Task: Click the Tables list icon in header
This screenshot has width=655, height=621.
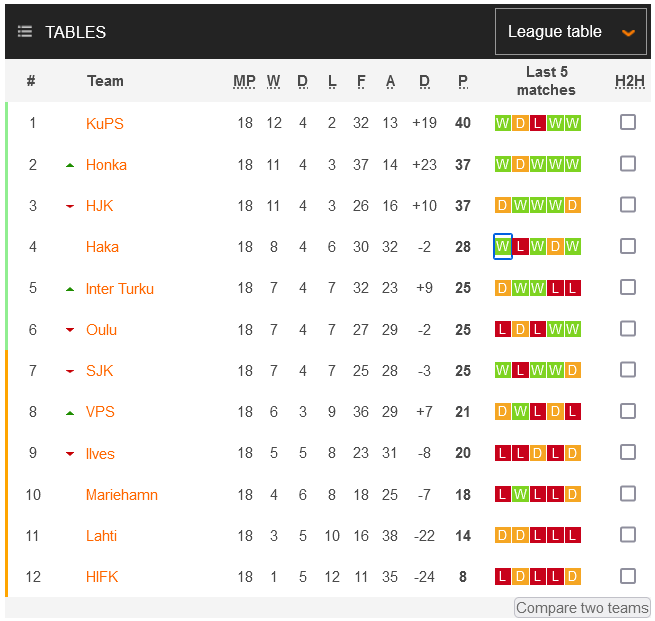Action: pyautogui.click(x=25, y=32)
